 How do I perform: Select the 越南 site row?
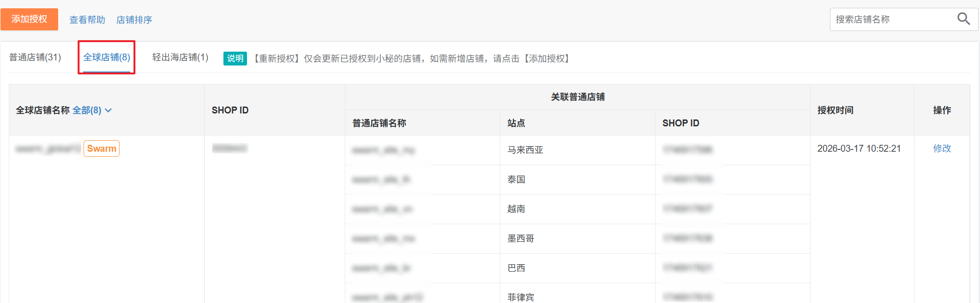tap(516, 209)
